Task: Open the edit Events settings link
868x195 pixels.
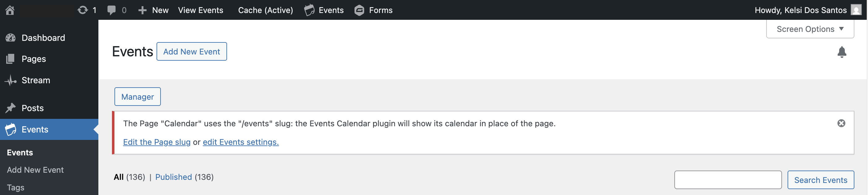Action: coord(241,142)
